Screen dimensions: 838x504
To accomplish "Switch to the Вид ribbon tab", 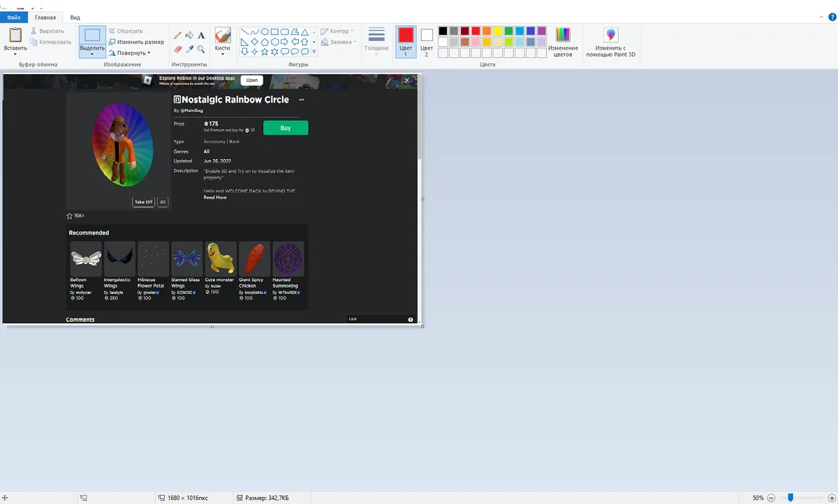I will coord(75,17).
